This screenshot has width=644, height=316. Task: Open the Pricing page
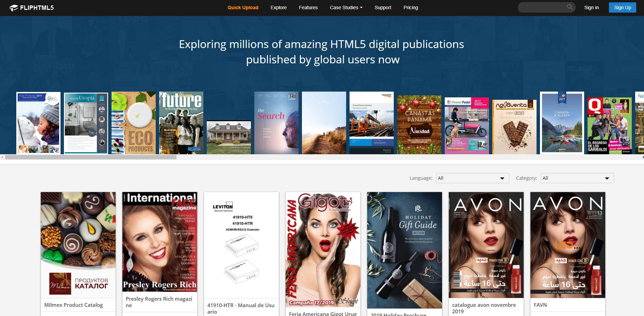click(x=411, y=7)
